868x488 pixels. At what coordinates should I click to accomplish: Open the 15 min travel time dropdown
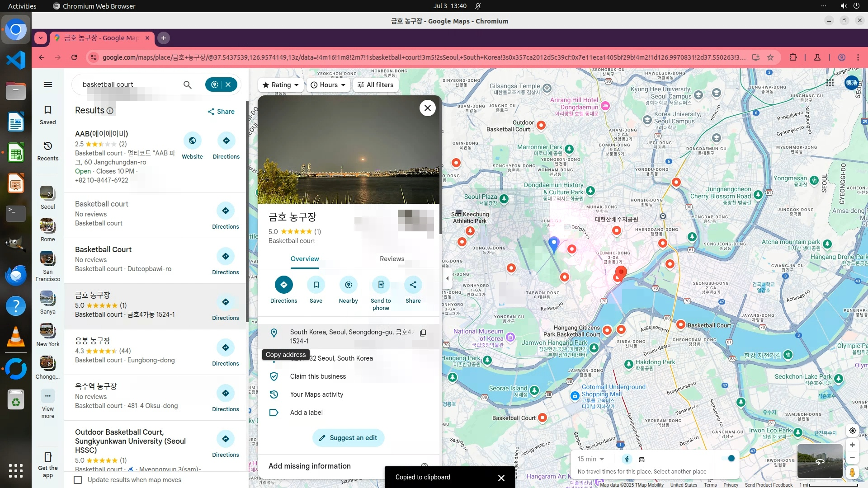pos(590,459)
